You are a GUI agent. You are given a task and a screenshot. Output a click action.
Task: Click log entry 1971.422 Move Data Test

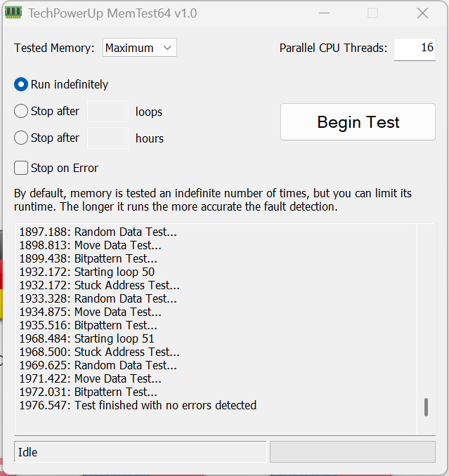click(90, 379)
